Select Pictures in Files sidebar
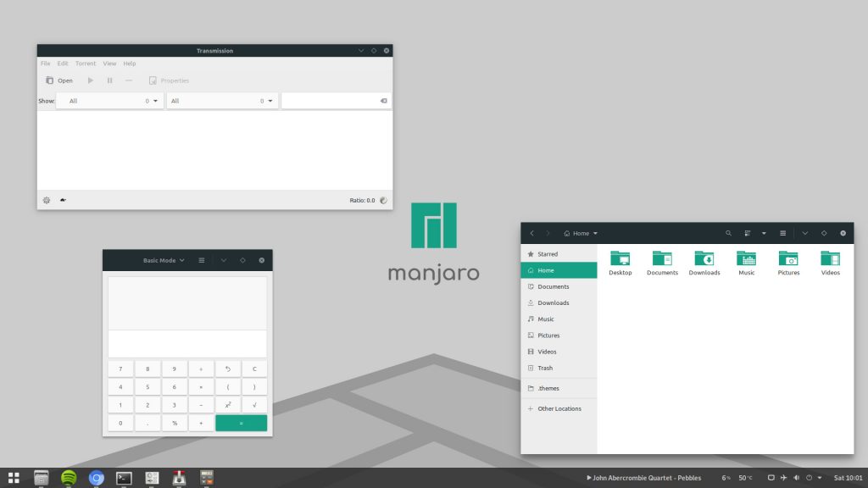Image resolution: width=868 pixels, height=488 pixels. pos(559,335)
